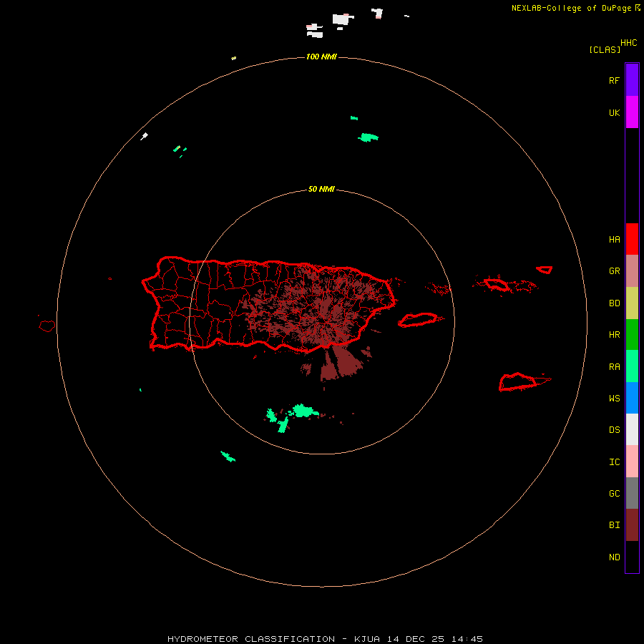Click the RF legend label
The width and height of the screenshot is (644, 644).
[614, 80]
